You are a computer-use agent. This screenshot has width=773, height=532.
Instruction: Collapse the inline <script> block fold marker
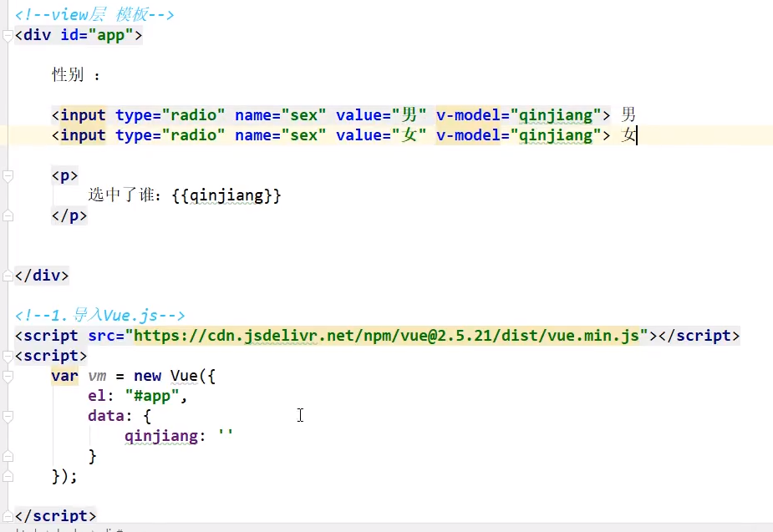coord(8,356)
